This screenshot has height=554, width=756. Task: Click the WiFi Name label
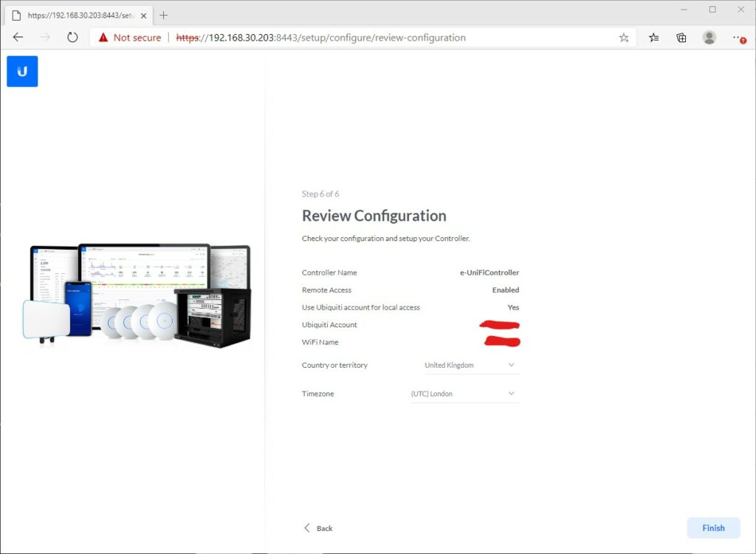click(x=320, y=342)
